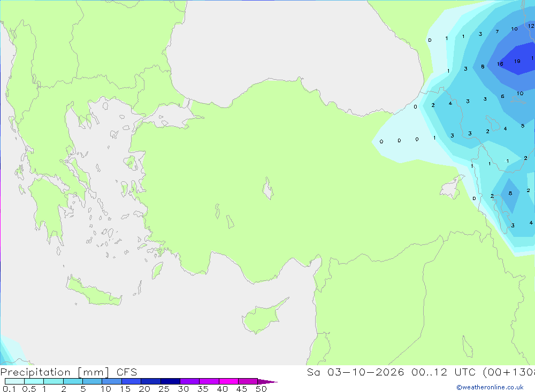Click the 'CFS' model label
This screenshot has height=392, width=535.
pyautogui.click(x=127, y=372)
